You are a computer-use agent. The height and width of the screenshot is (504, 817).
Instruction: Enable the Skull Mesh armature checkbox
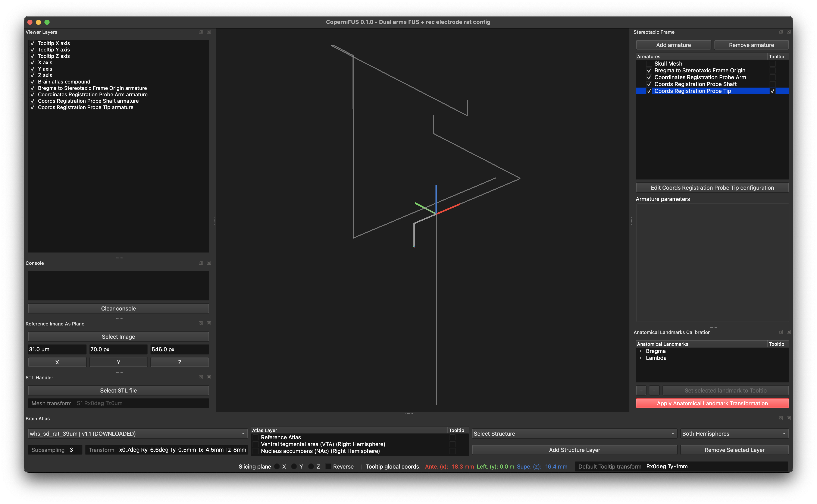[x=649, y=64]
